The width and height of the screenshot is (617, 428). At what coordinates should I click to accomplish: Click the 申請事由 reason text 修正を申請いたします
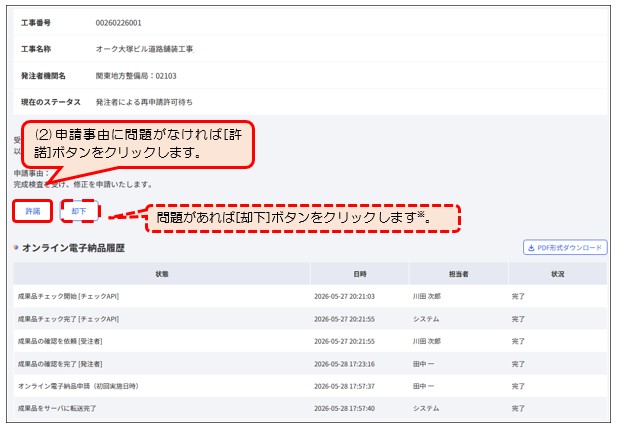(x=112, y=184)
